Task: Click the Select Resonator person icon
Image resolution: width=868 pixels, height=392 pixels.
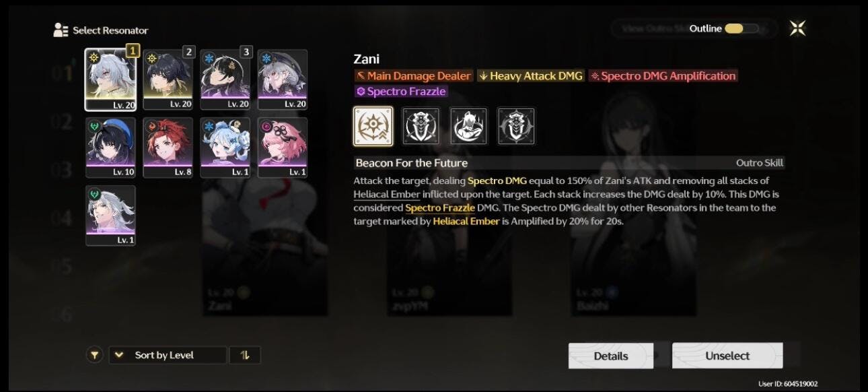Action: (61, 30)
